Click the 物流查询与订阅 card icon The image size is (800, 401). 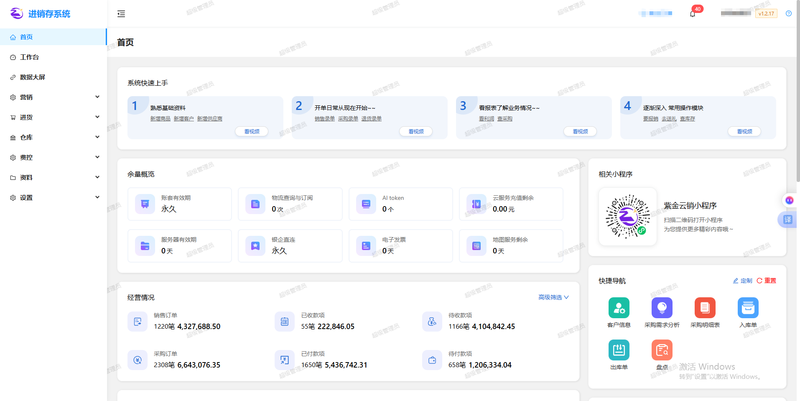coord(255,204)
